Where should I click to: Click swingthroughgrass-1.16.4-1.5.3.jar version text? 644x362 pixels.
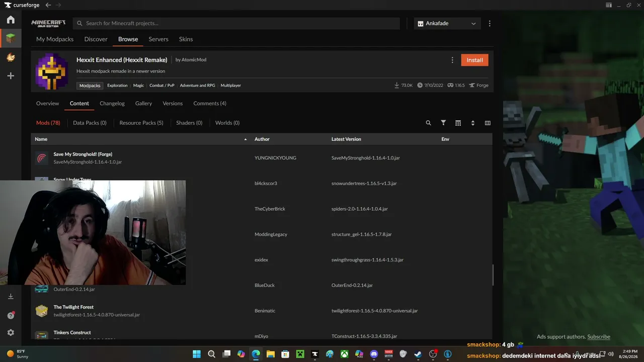click(367, 260)
